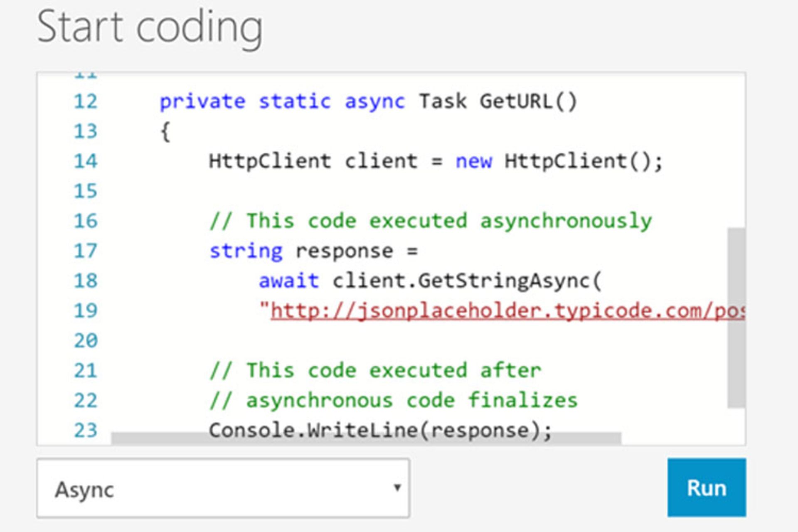Screen dimensions: 798x532
Task: Click line number 14 in gutter
Action: coord(86,161)
